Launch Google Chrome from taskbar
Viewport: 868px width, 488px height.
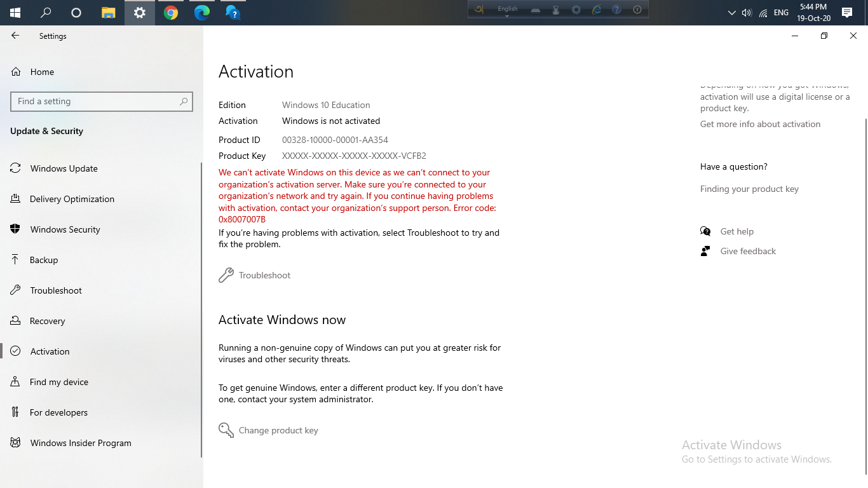point(171,13)
